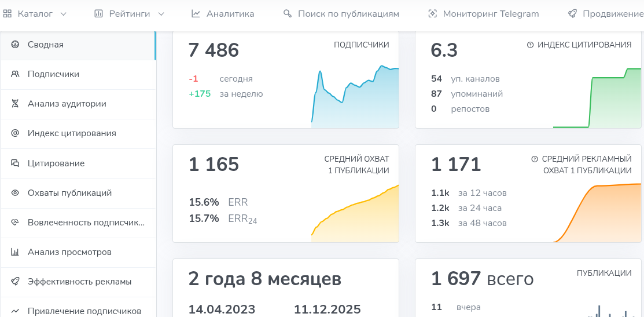Open Вовлеченность подписчиков sidebar section
The width and height of the screenshot is (644, 317).
pyautogui.click(x=86, y=223)
